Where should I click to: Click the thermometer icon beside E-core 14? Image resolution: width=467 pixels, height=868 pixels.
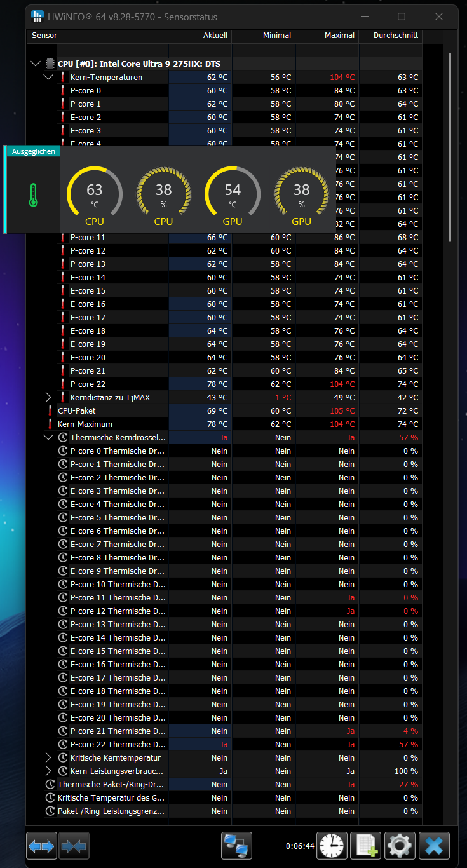(x=63, y=277)
